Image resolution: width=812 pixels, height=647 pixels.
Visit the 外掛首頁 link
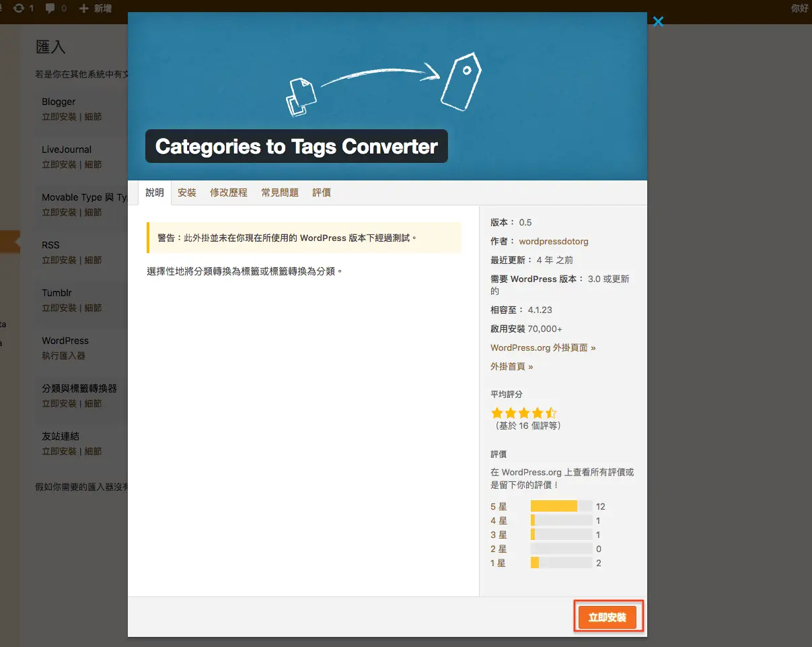511,366
